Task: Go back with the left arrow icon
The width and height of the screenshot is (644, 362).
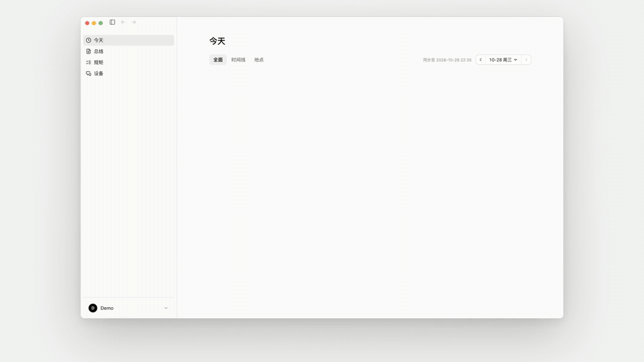Action: [123, 22]
